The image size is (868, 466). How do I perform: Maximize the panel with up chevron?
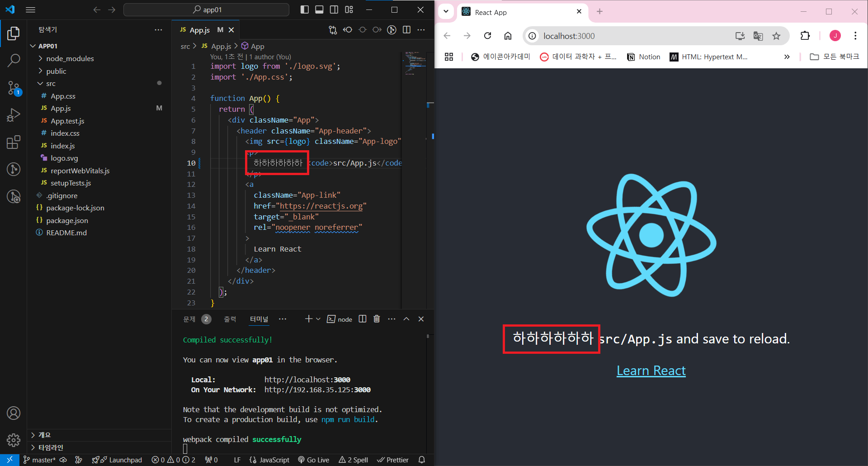[x=406, y=319]
